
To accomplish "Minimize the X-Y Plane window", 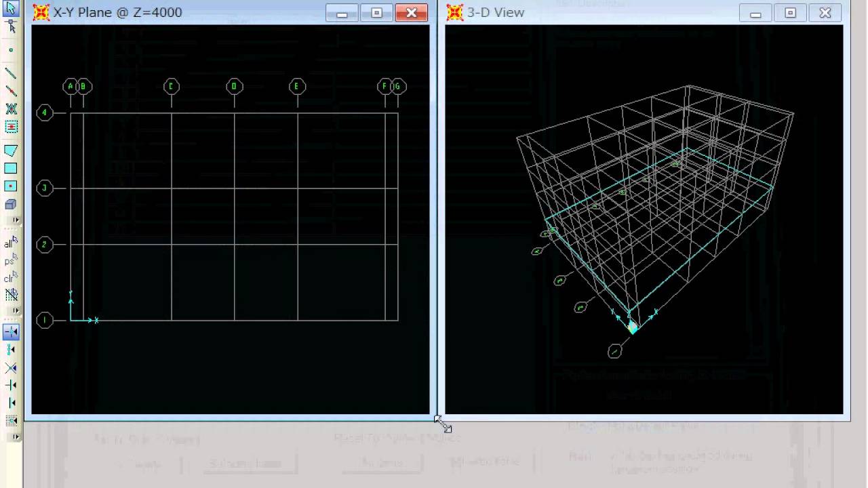I will pos(342,13).
